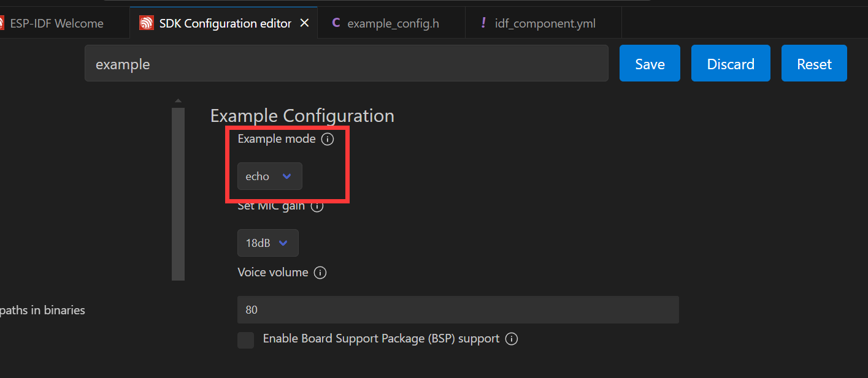Switch to the idf_component.yml tab
The image size is (868, 378).
(x=545, y=24)
